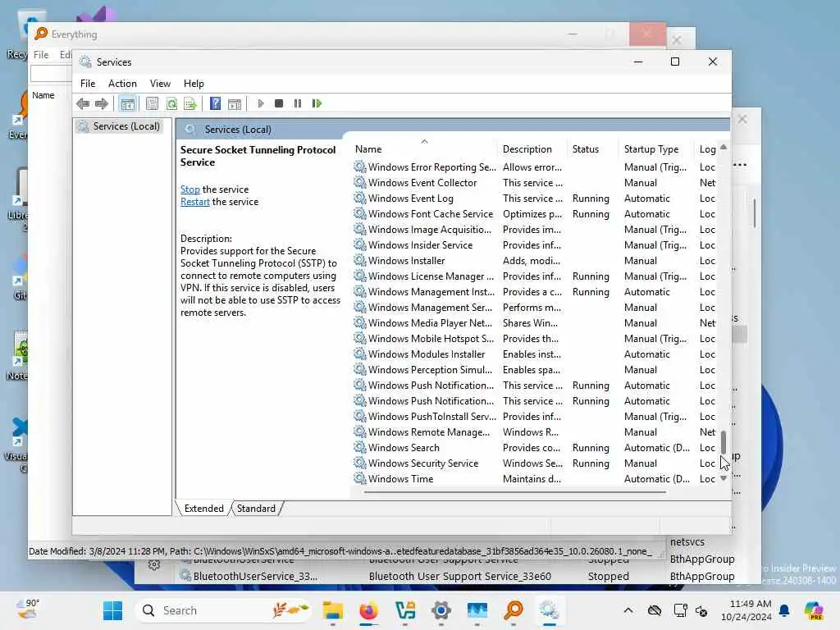Select Windows PushToInstall Service

534,416
